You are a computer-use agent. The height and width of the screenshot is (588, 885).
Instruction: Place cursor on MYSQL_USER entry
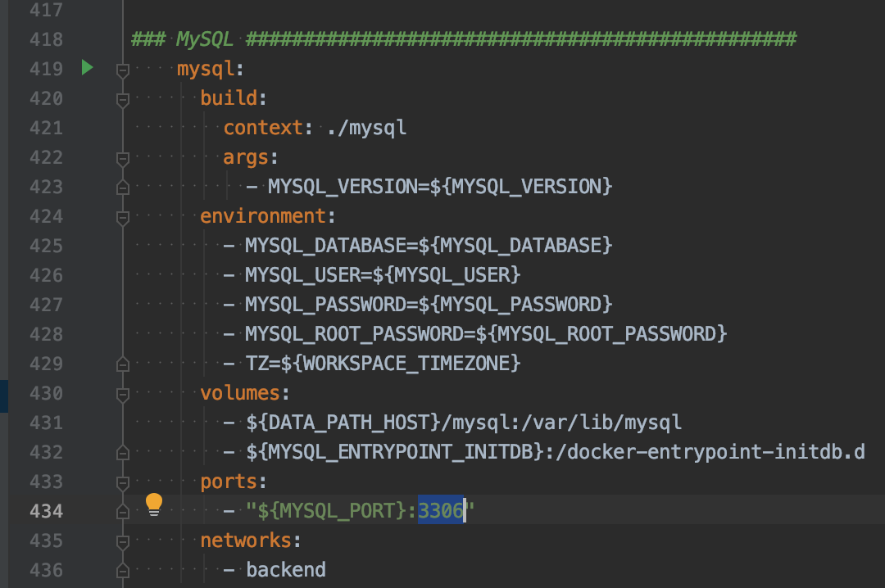pos(372,275)
